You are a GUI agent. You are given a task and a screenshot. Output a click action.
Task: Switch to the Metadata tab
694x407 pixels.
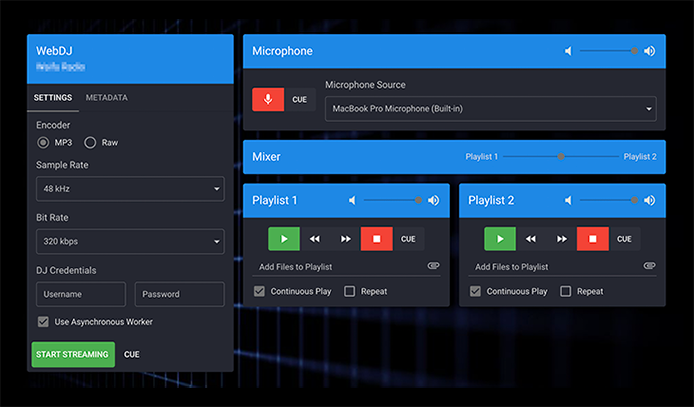(106, 98)
